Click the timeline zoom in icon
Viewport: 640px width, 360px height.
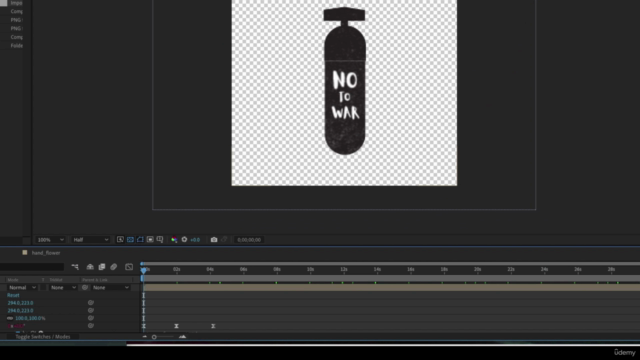(x=182, y=337)
